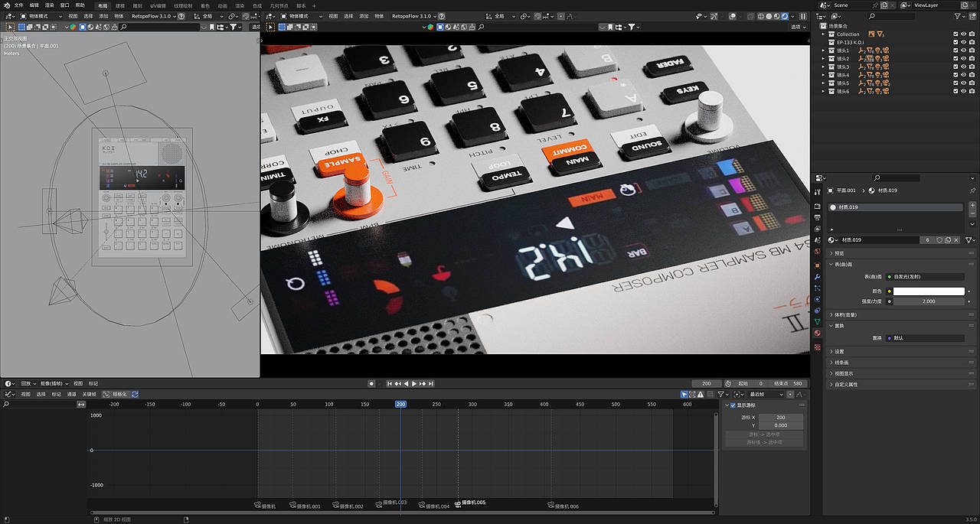The image size is (980, 524).
Task: Jump to the timeline start frame
Action: 390,383
